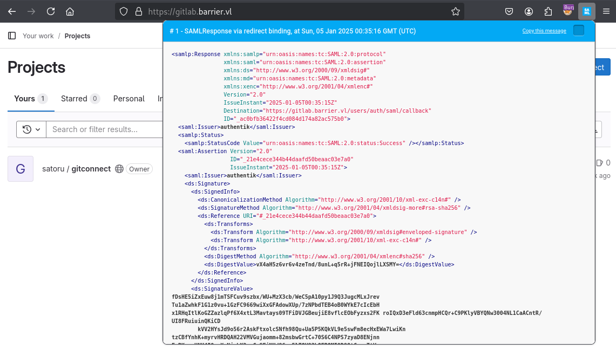Click the 'ds:CanonicalizationMethod' line
Viewport: 616px width, 364px height.
point(329,200)
